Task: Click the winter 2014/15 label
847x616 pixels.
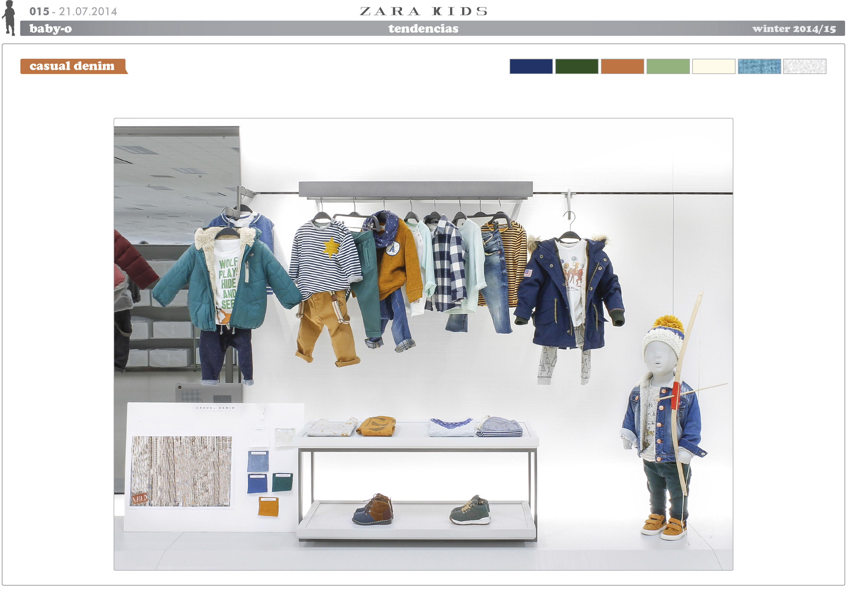Action: click(794, 29)
